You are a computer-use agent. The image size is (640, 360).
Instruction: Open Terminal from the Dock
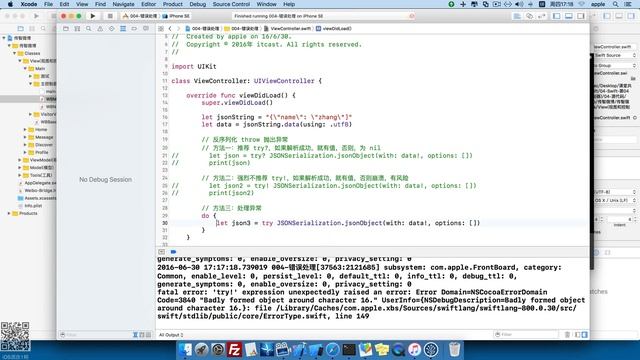[349, 350]
